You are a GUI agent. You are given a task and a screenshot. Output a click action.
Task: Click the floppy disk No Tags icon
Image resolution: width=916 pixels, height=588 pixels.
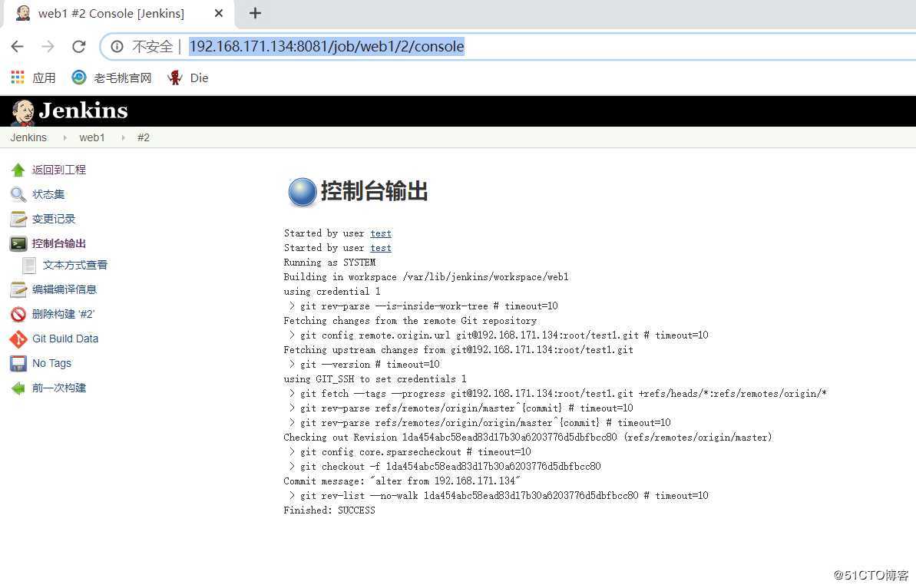click(x=18, y=363)
